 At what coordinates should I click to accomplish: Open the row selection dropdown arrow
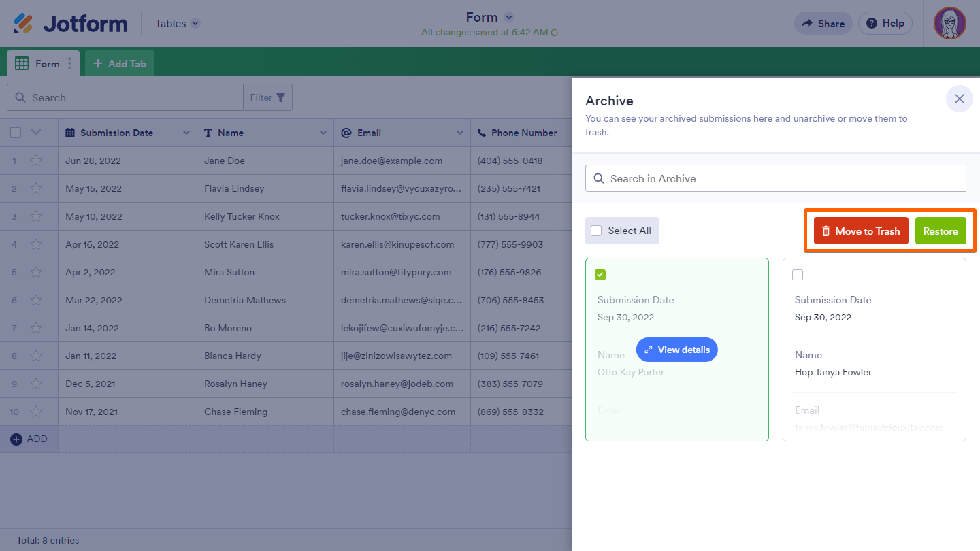tap(36, 133)
